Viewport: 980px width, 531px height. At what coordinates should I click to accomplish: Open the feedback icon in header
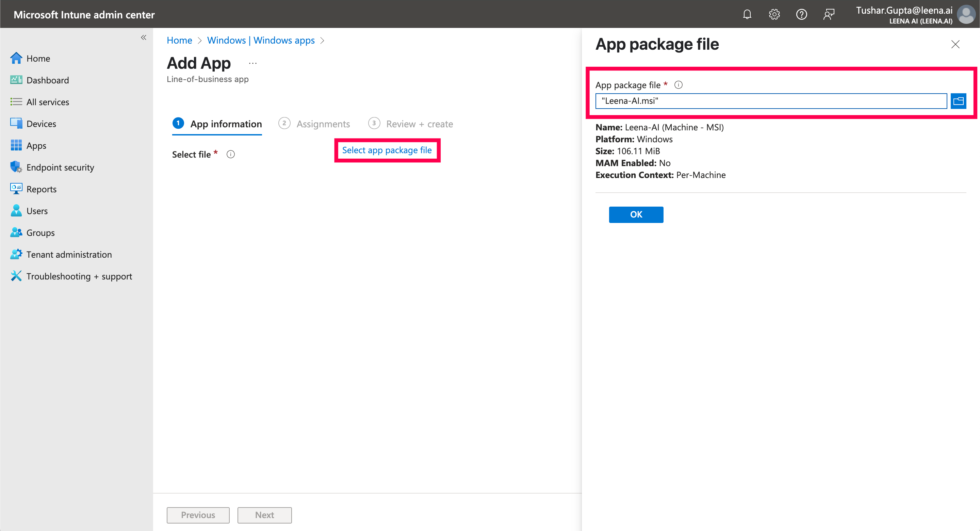[829, 14]
